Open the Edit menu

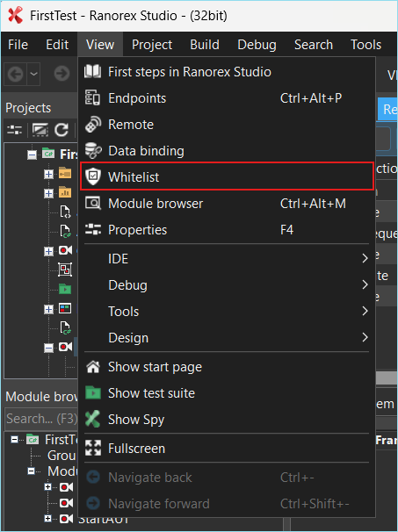point(57,45)
